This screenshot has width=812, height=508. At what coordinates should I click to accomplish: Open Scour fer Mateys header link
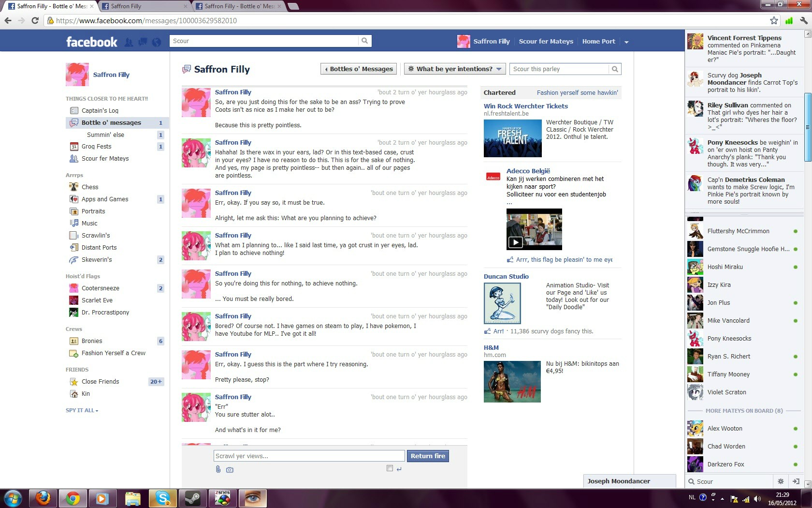(x=546, y=41)
